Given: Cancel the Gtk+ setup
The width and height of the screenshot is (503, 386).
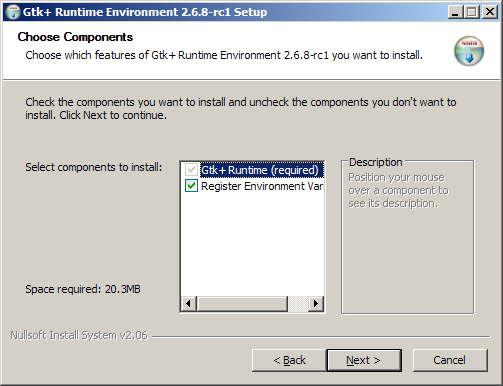Looking at the screenshot, I should pyautogui.click(x=450, y=360).
